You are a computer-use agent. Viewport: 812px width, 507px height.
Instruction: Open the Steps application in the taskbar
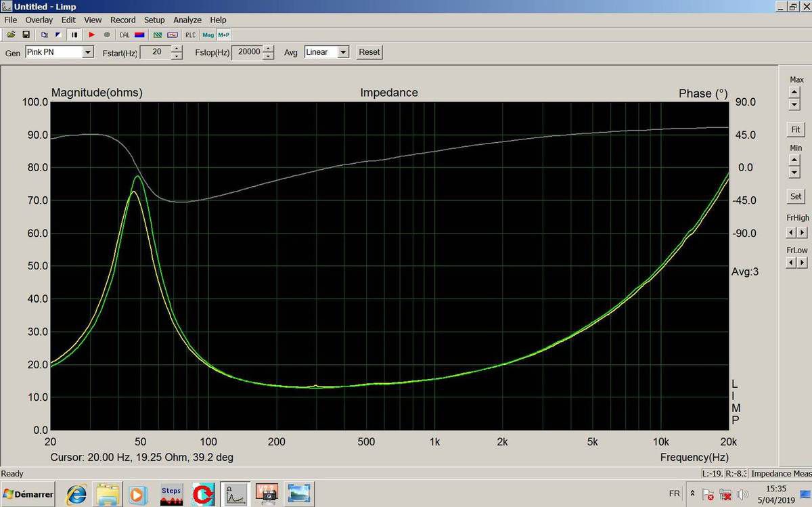(171, 494)
